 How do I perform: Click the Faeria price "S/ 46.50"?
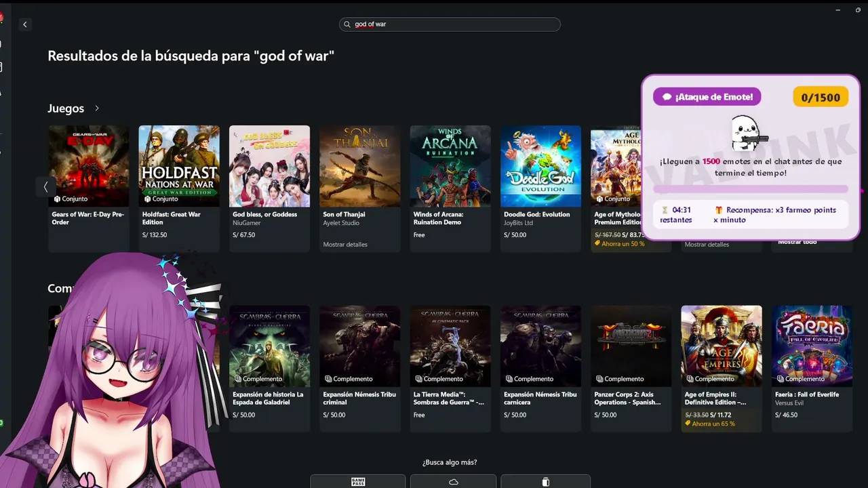(786, 415)
